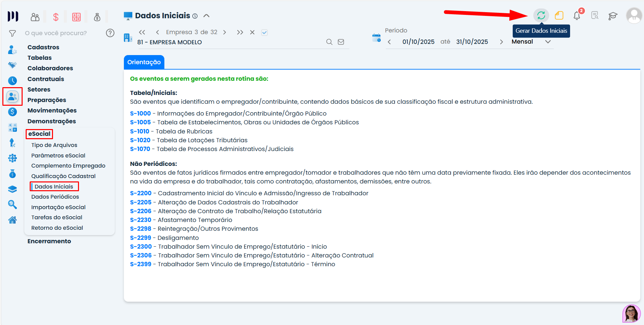Click the S-1000 event link
The height and width of the screenshot is (325, 644).
[140, 114]
